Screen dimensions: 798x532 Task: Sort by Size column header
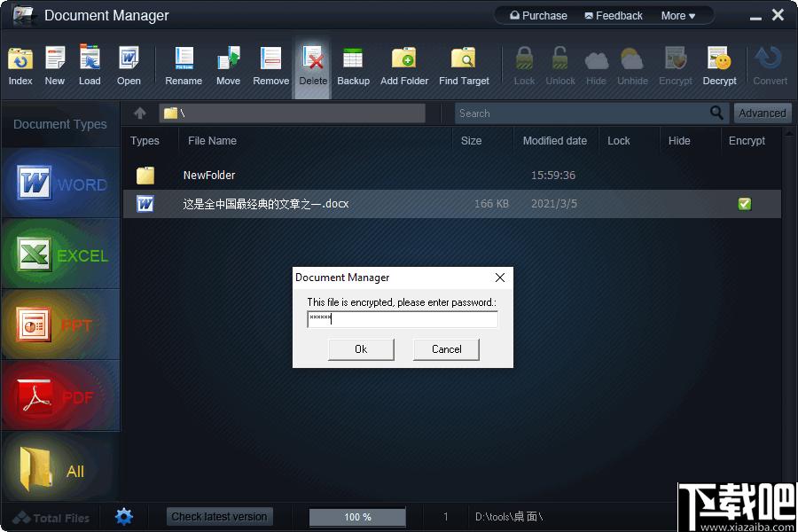(x=472, y=140)
